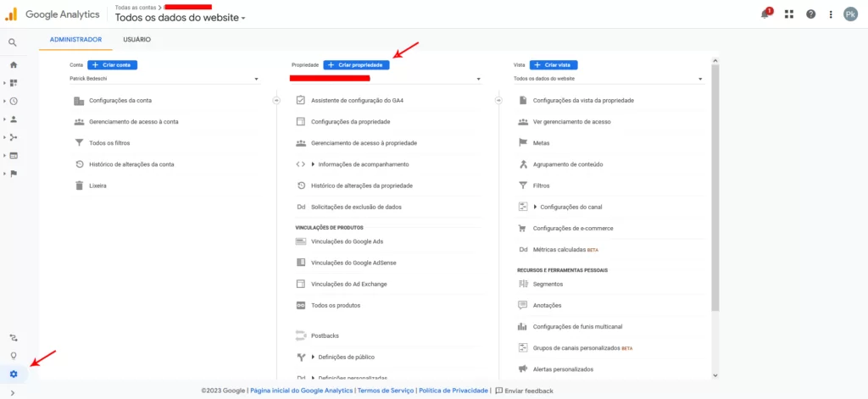
Task: Open the Realtime clock icon in sidebar
Action: 14,102
